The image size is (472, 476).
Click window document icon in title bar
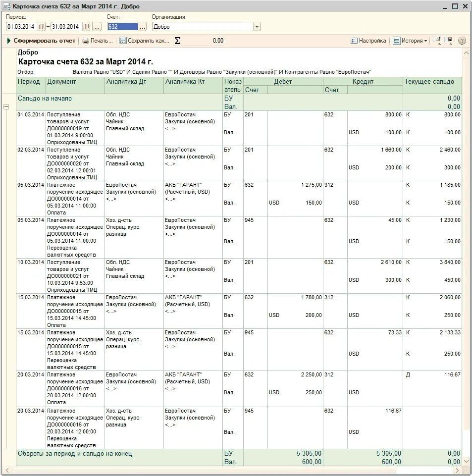click(6, 6)
